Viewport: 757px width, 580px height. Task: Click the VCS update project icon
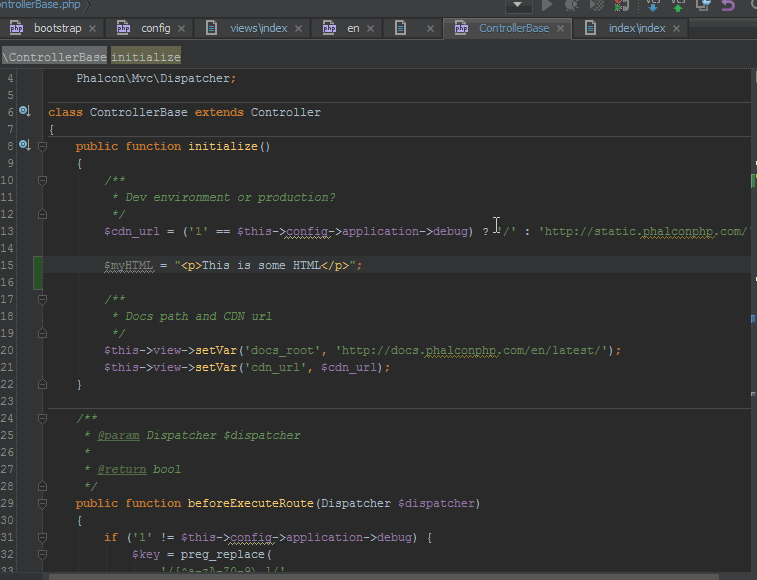652,5
